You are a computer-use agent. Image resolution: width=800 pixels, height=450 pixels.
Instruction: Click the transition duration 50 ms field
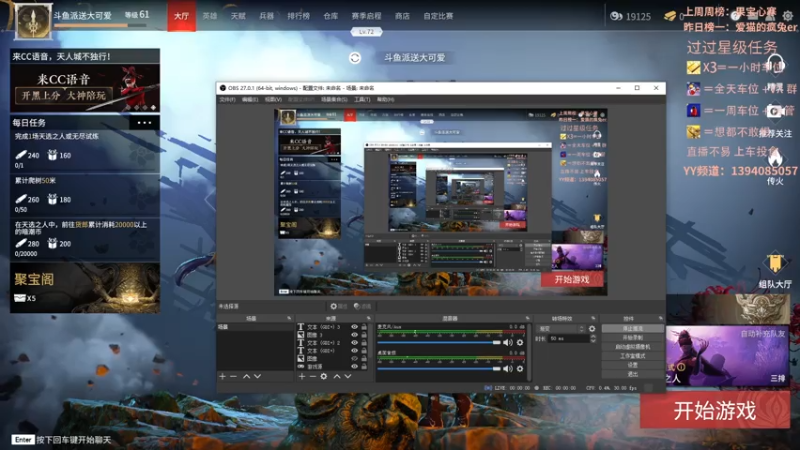point(567,339)
